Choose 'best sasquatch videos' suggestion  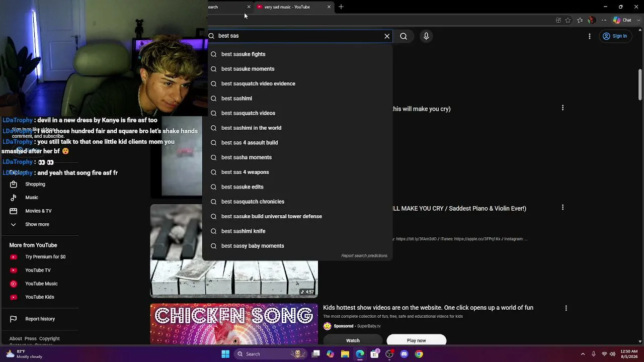click(x=297, y=113)
